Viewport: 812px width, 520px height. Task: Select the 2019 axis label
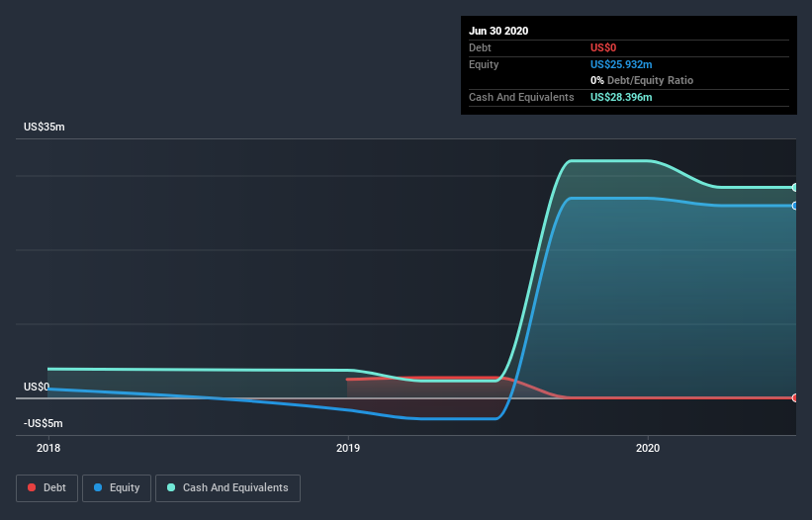point(348,448)
